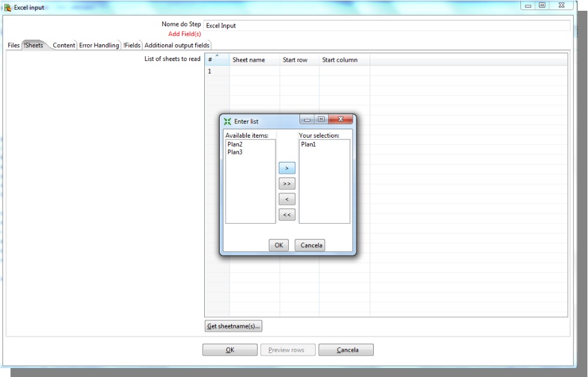The image size is (588, 377).
Task: Click the Excel input window title icon
Action: 8,7
